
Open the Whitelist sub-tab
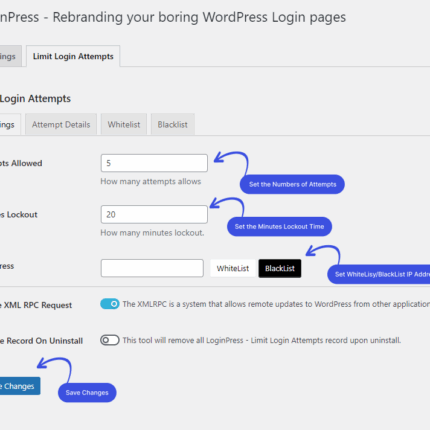pos(124,125)
